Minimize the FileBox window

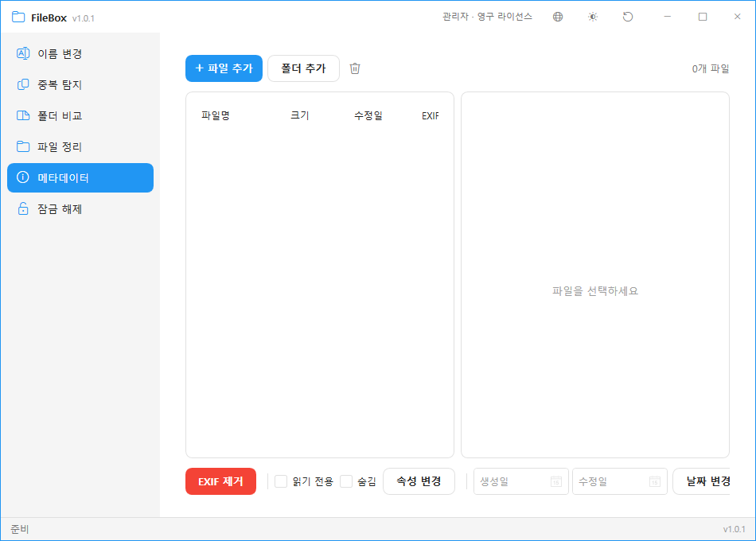[668, 17]
